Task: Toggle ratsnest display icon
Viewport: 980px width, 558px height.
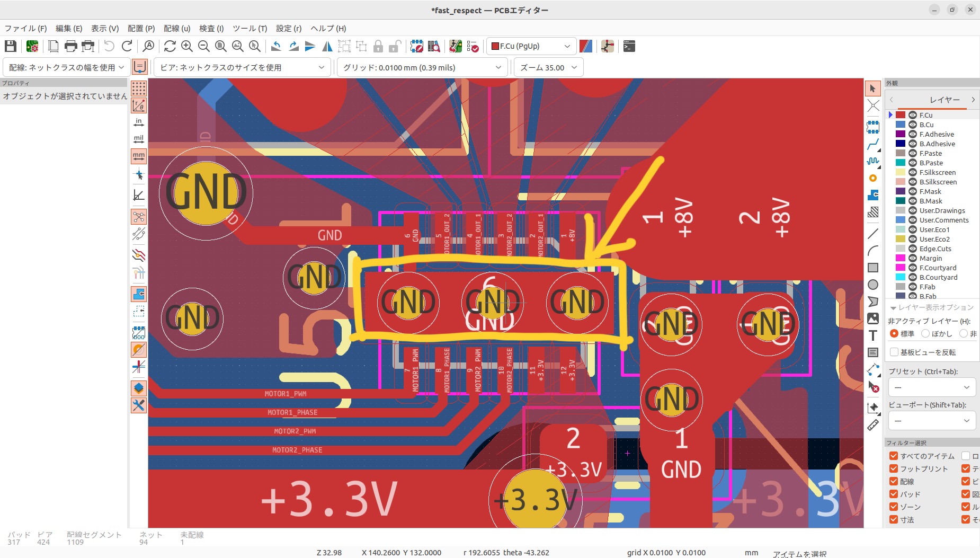Action: click(139, 217)
